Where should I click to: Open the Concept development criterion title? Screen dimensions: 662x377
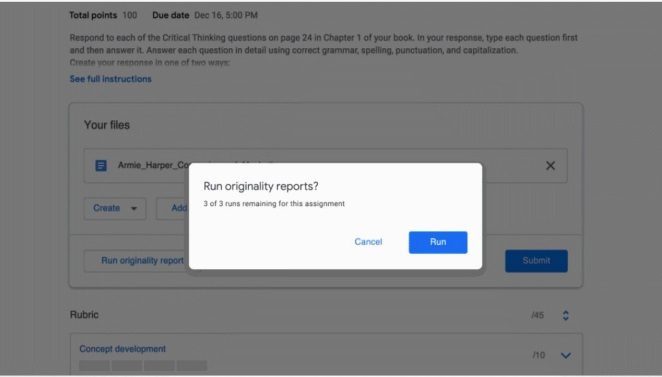pos(122,349)
